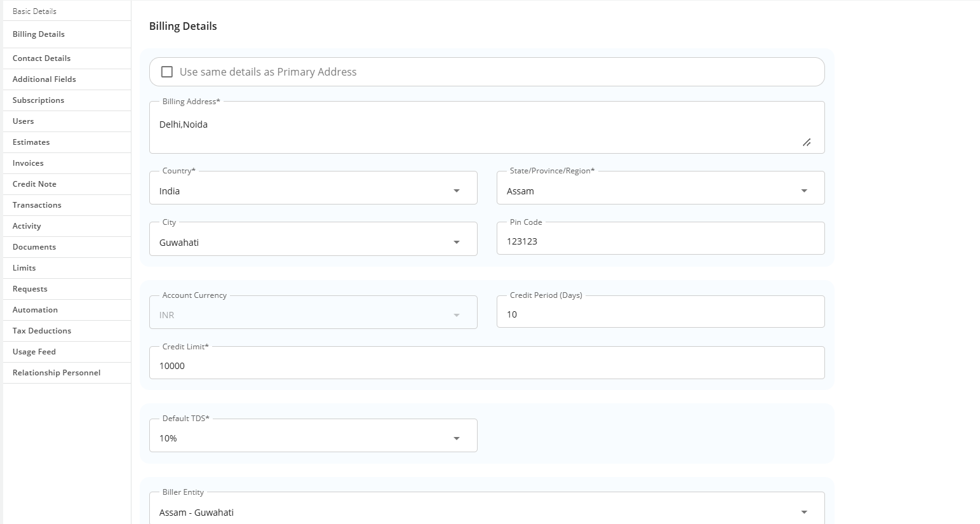Open the Country dropdown showing India

(312, 191)
